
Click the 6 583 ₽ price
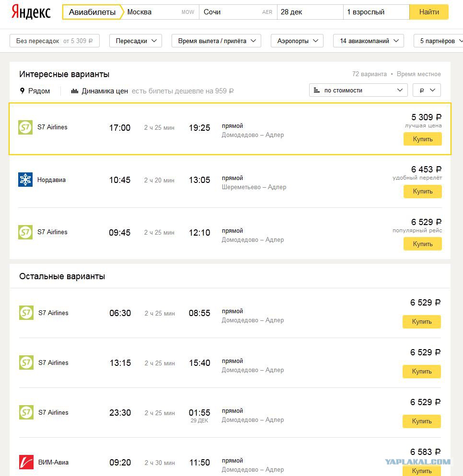tap(425, 452)
